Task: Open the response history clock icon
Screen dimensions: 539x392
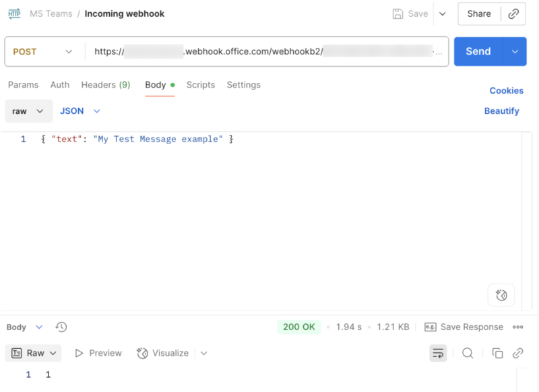Action: 61,327
